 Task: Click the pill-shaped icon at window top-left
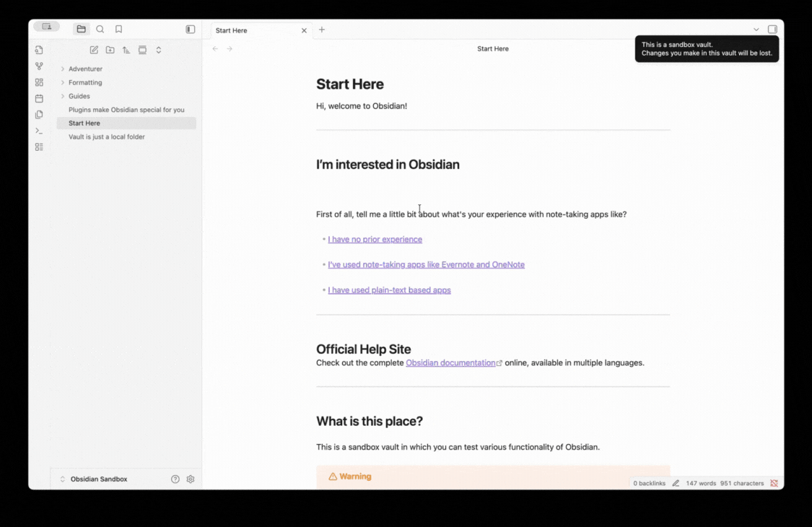pyautogui.click(x=47, y=27)
